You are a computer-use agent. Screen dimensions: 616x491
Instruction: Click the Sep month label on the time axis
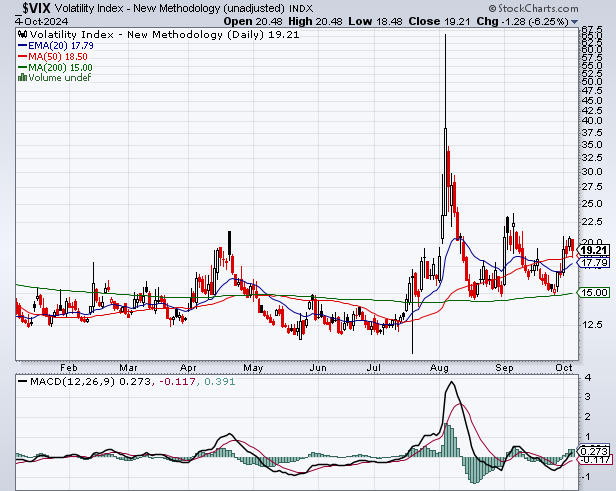(504, 368)
